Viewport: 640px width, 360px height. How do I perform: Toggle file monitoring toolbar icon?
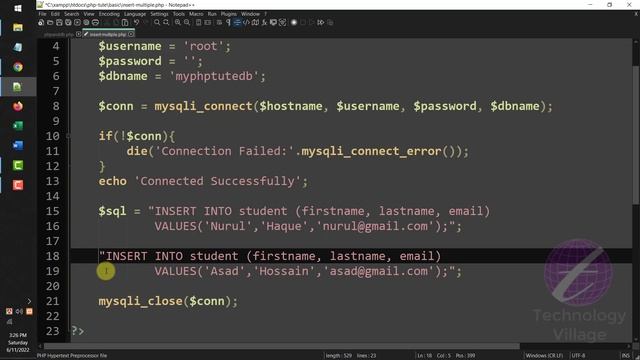pyautogui.click(x=283, y=22)
